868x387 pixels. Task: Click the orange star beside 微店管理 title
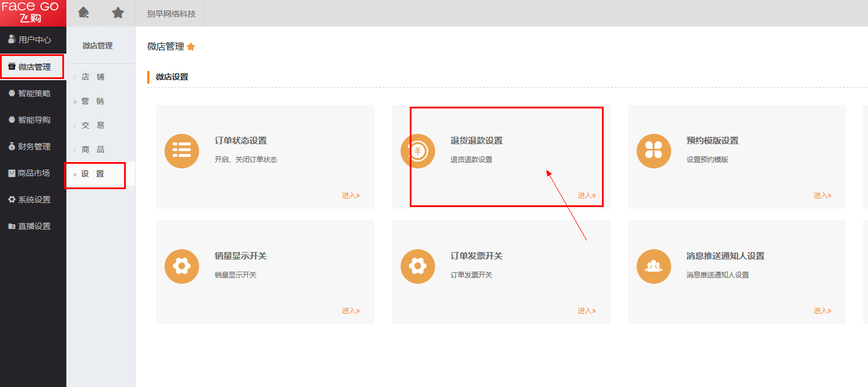191,47
